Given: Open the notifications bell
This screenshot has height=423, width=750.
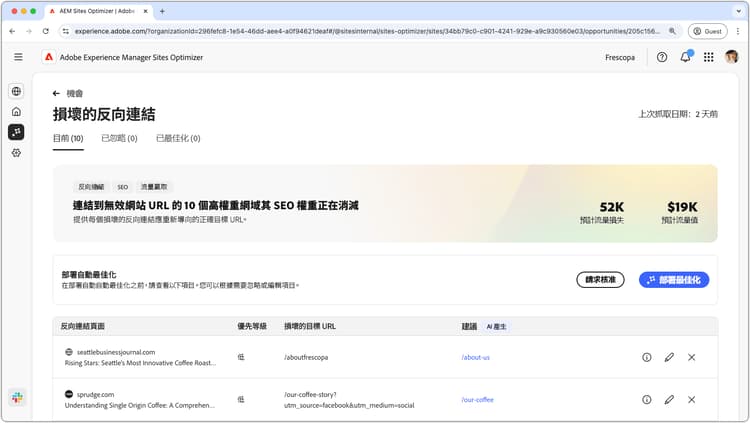Looking at the screenshot, I should coord(685,57).
